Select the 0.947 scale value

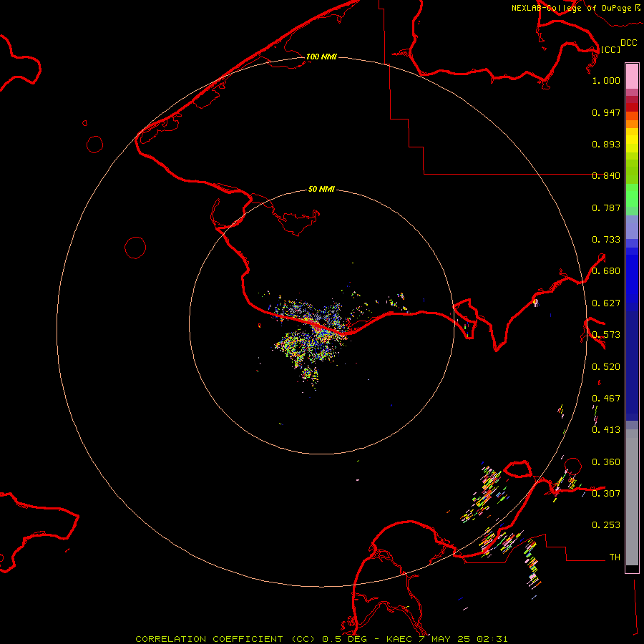tap(606, 112)
